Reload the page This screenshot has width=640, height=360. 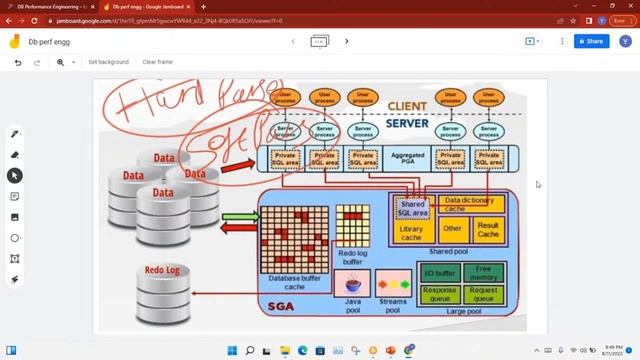pyautogui.click(x=34, y=21)
